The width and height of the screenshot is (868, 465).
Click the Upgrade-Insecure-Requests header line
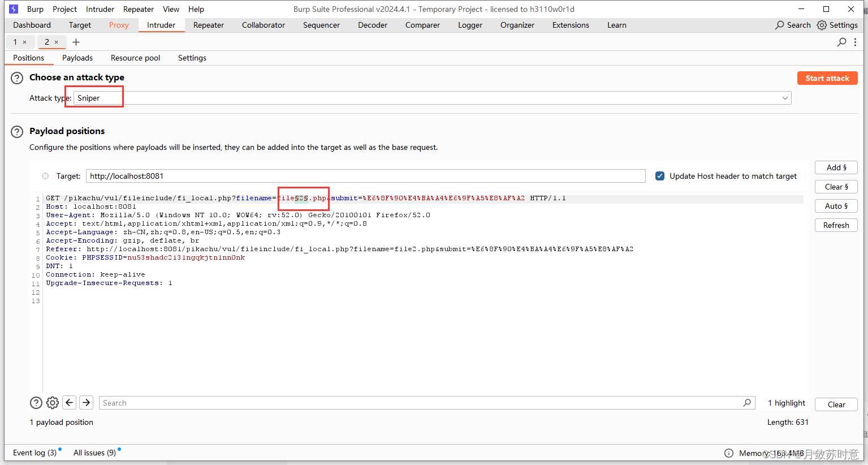pyautogui.click(x=109, y=283)
